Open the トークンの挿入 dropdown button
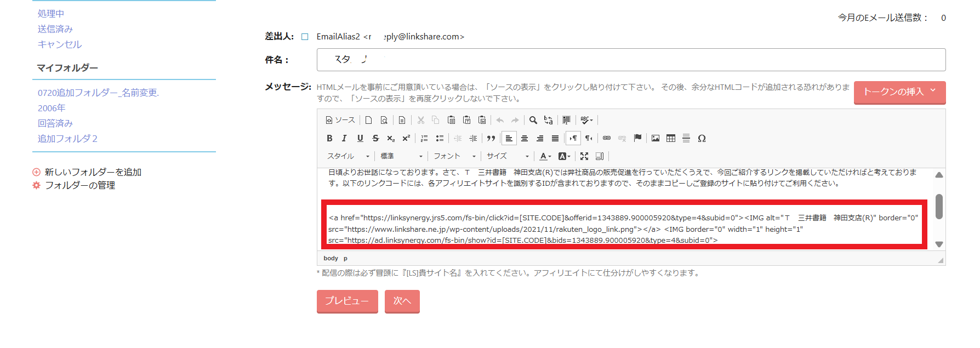The height and width of the screenshot is (348, 980). 899,92
